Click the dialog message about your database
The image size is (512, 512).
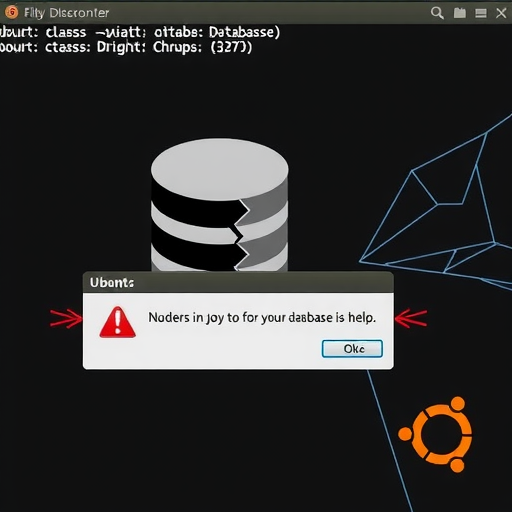point(262,318)
